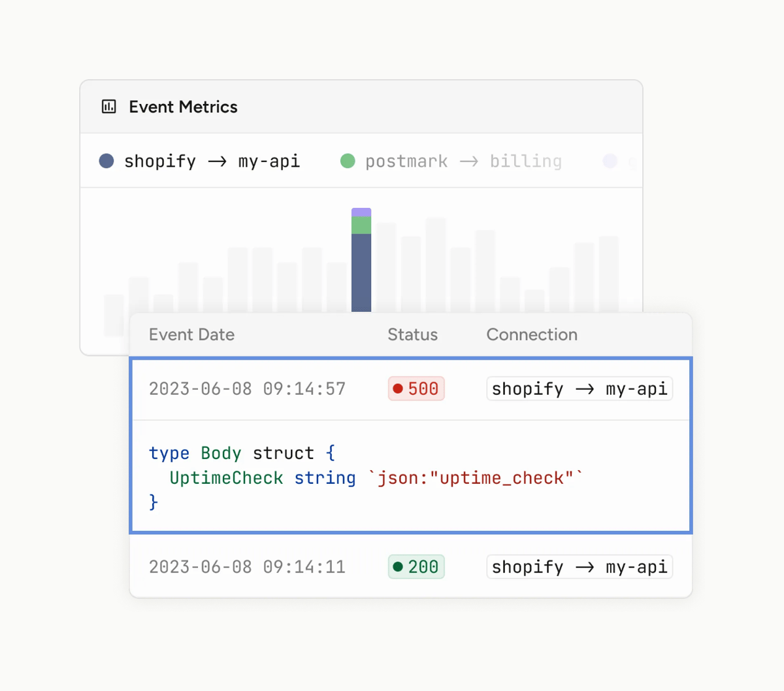
Task: Select the blue shopify legend dot
Action: (106, 161)
